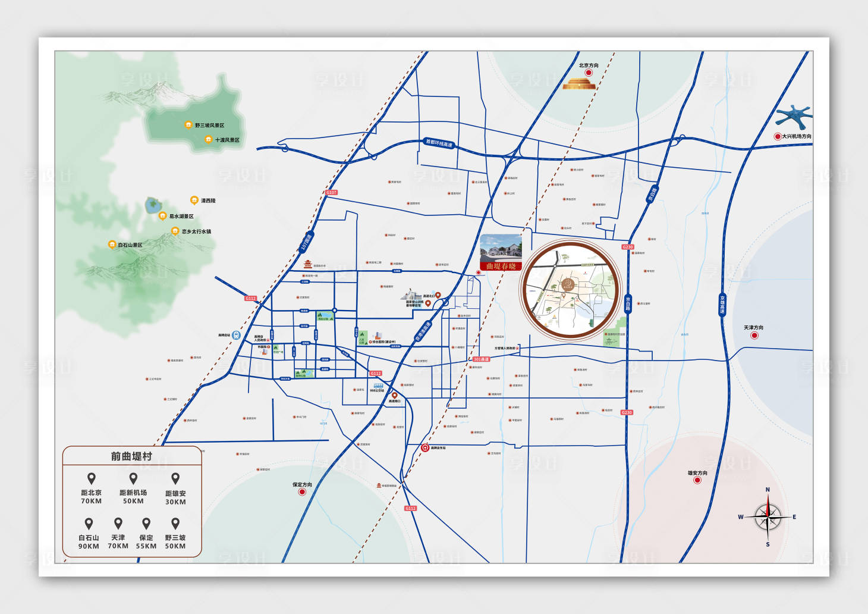Click the red pagoda icon near the 107国道
Viewport: 868px width, 614px height.
pos(308,264)
